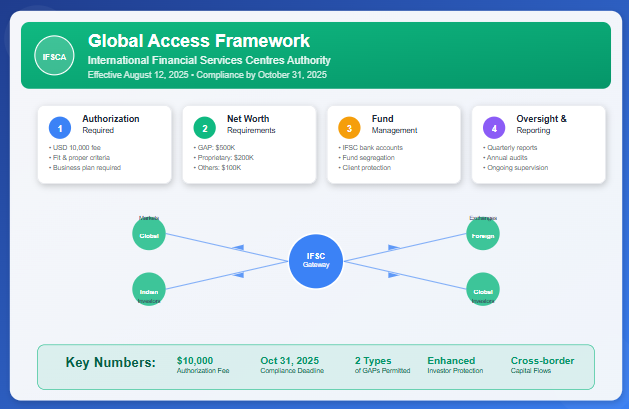Click the blue number 1 circle
This screenshot has height=409, width=629.
click(60, 128)
